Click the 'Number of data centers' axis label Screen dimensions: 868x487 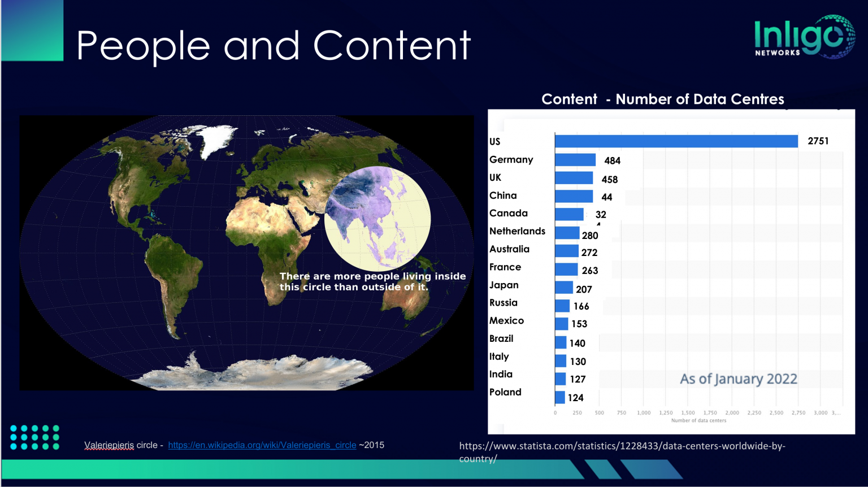click(698, 420)
